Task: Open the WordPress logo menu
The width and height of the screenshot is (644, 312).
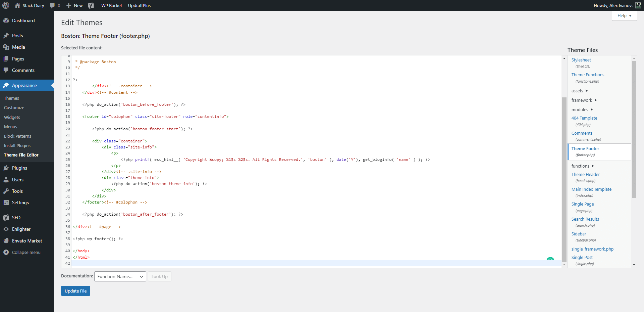Action: tap(6, 5)
